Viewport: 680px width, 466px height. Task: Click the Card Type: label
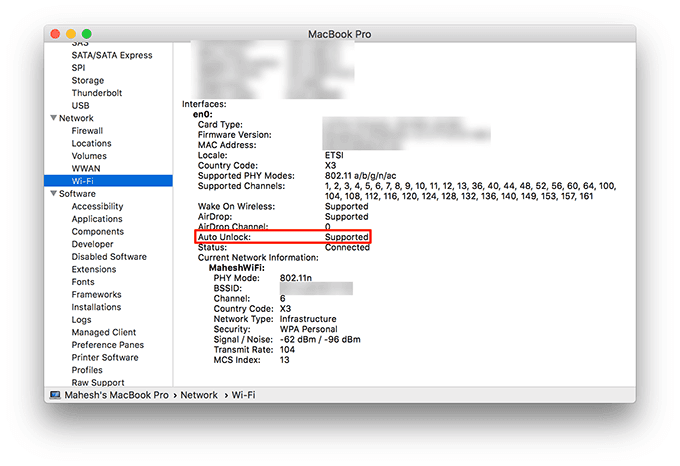point(220,124)
